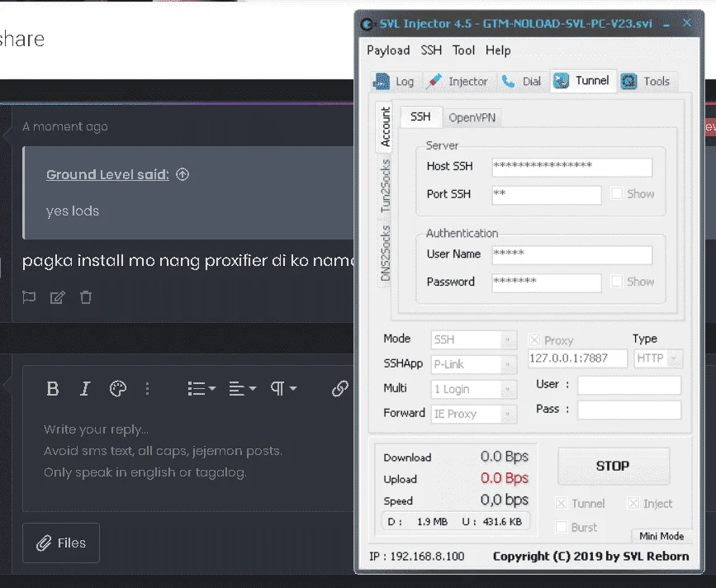The image size is (716, 588).
Task: Click the jump-to-quoted-post arrow icon
Action: [183, 174]
